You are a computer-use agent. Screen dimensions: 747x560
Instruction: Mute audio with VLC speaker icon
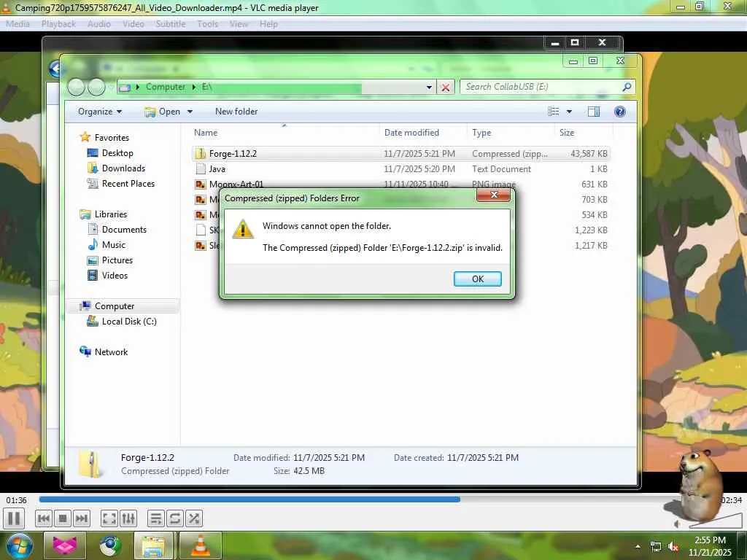click(678, 524)
